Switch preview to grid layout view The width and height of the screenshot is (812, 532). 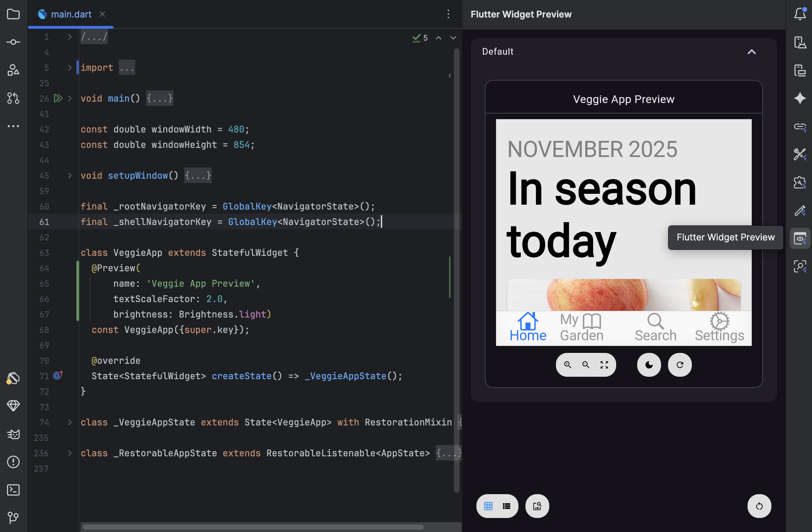coord(488,506)
